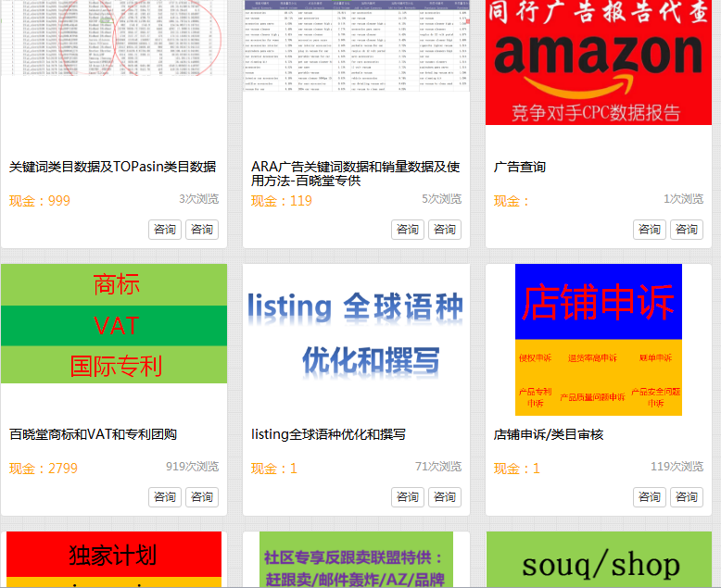Click left 咨询 button in listing全球语种 card
Viewport: 721px width, 588px height.
408,497
